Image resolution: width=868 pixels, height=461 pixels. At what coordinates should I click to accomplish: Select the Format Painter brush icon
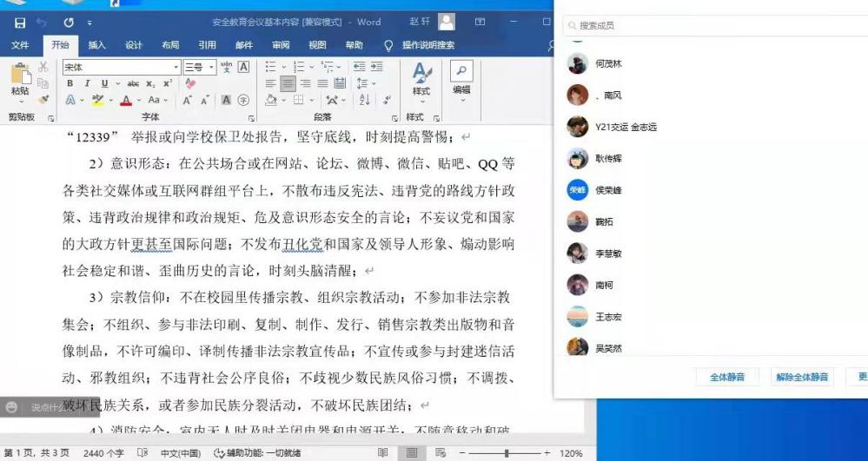[x=43, y=100]
